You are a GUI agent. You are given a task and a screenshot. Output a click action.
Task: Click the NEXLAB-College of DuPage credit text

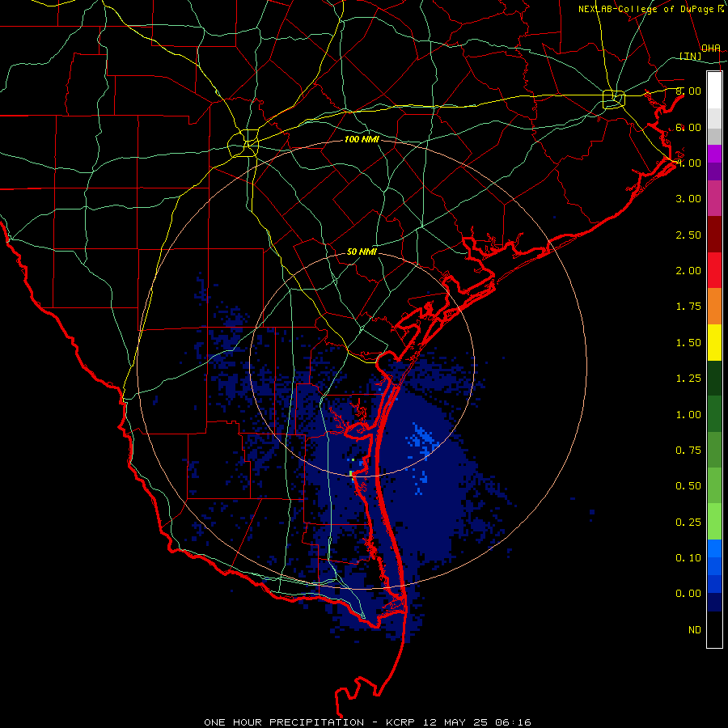[645, 9]
